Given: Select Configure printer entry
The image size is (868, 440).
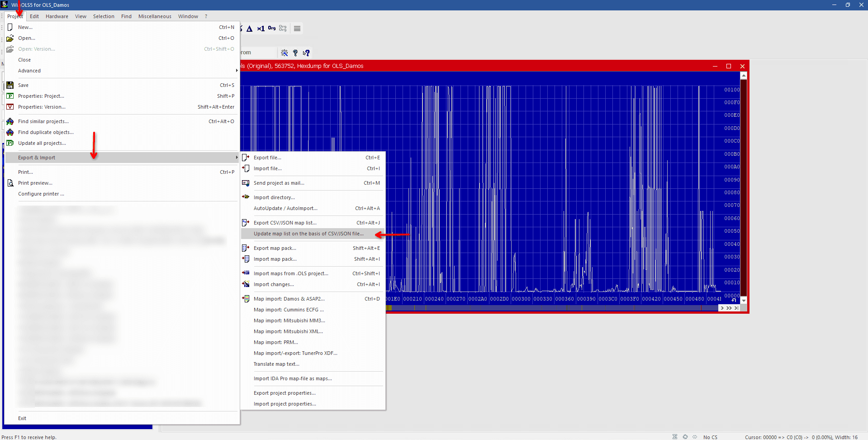Looking at the screenshot, I should 122,194.
